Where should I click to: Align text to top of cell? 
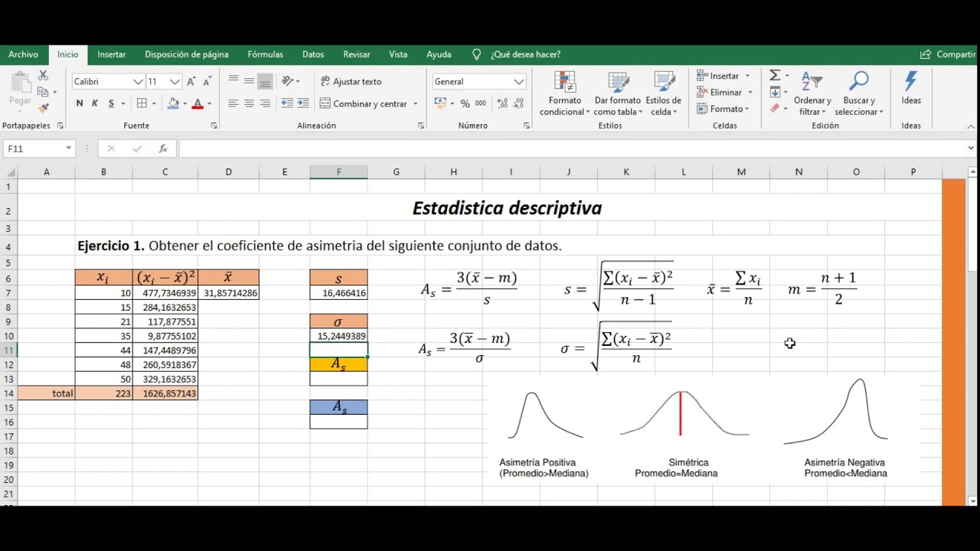click(x=234, y=80)
